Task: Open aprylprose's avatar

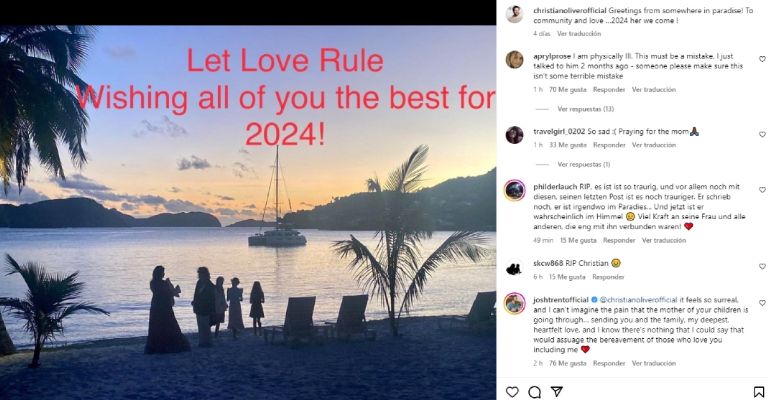Action: [x=514, y=60]
